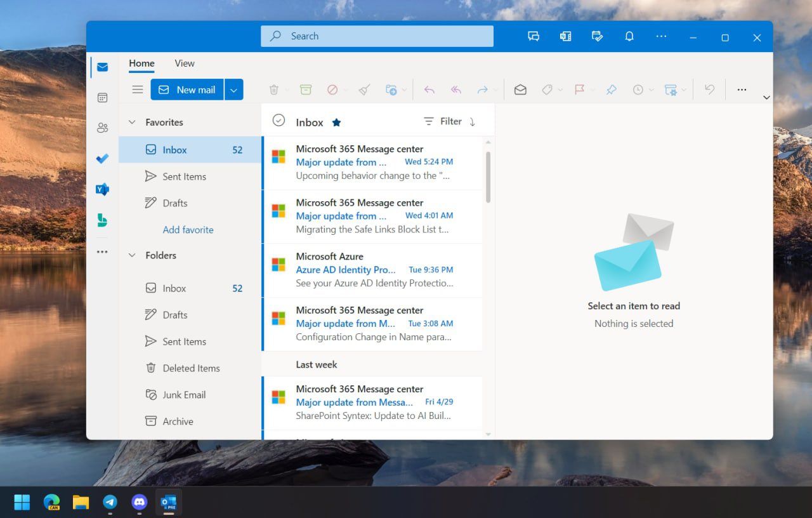
Task: Collapse the Favorites section
Action: pyautogui.click(x=132, y=122)
